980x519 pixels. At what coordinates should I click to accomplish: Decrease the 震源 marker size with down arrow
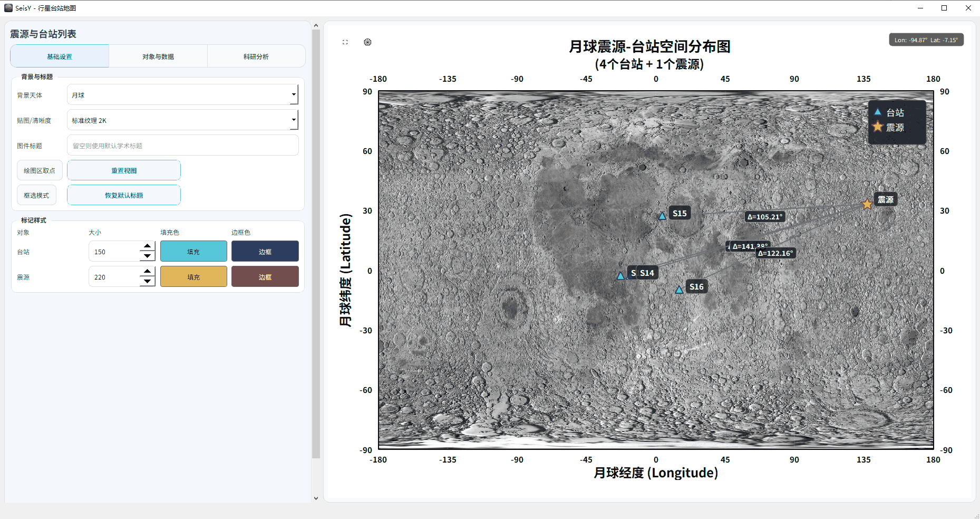pos(148,281)
